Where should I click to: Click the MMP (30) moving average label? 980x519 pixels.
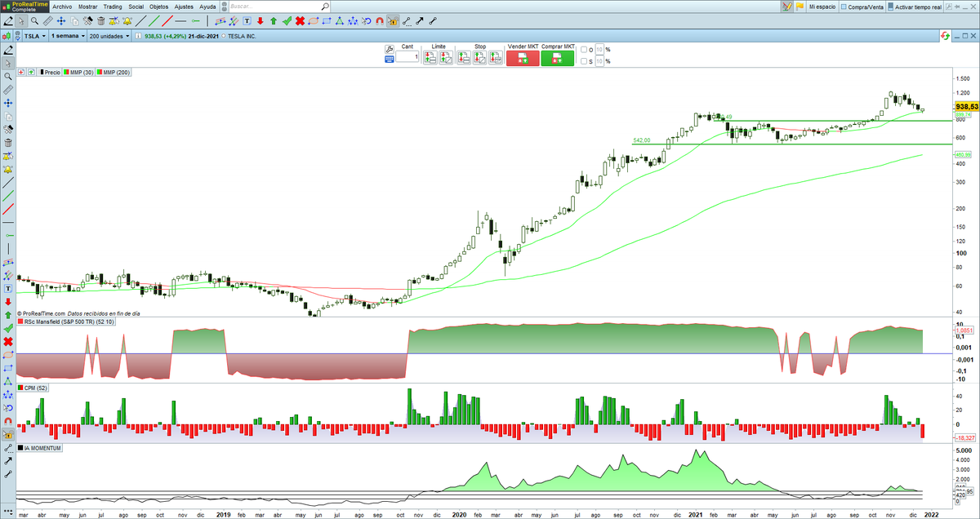pyautogui.click(x=78, y=73)
